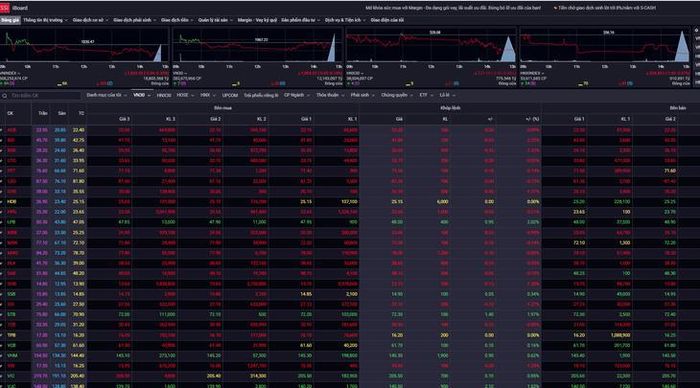Open the Giao dịch phái sinh menu

[x=134, y=20]
